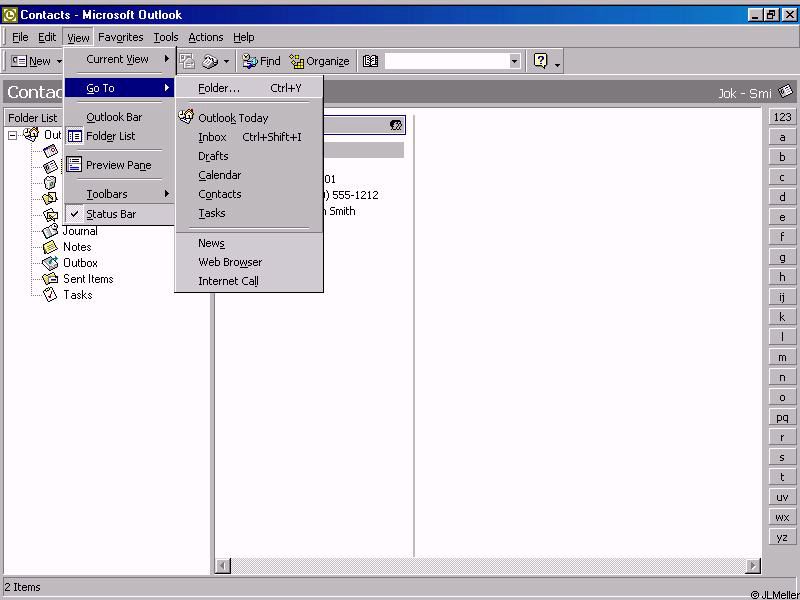
Task: Click the "Jok - Smi" banner text
Action: (745, 93)
